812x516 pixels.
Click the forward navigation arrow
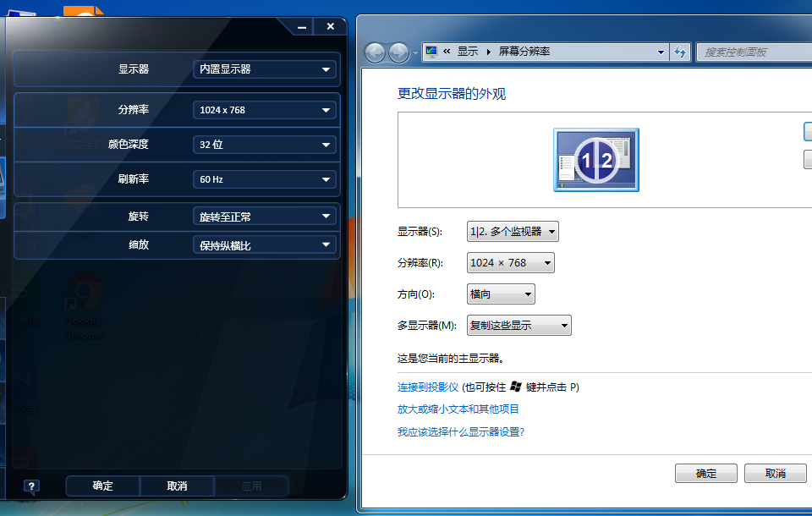(398, 52)
